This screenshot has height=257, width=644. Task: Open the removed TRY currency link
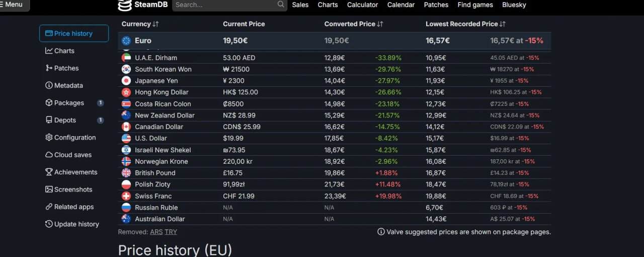click(x=171, y=232)
